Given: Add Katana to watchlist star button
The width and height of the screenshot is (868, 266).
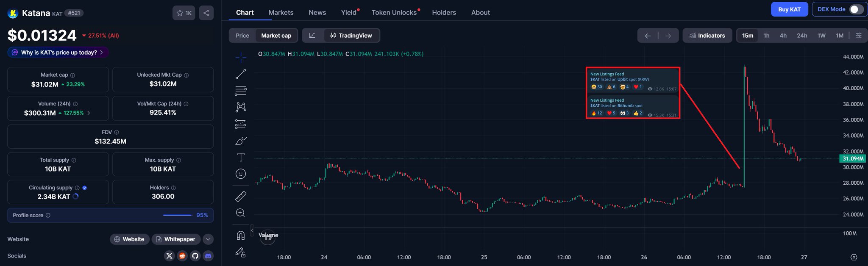Looking at the screenshot, I should (184, 13).
